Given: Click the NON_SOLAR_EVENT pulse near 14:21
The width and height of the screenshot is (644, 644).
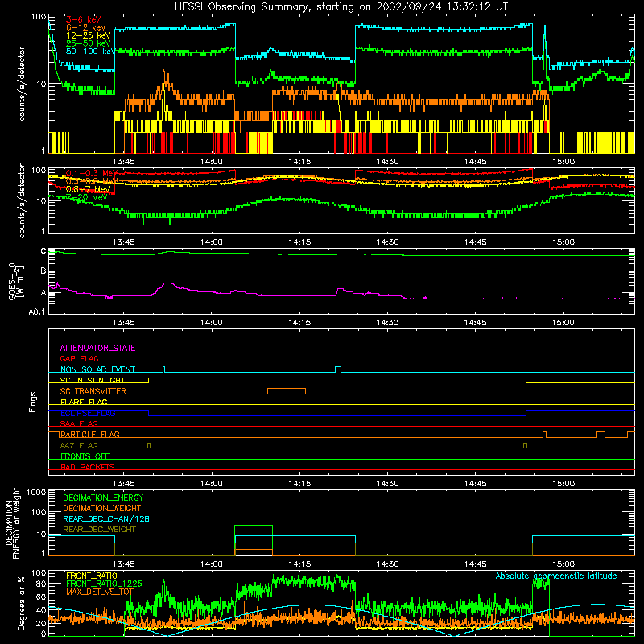Looking at the screenshot, I should 337,369.
